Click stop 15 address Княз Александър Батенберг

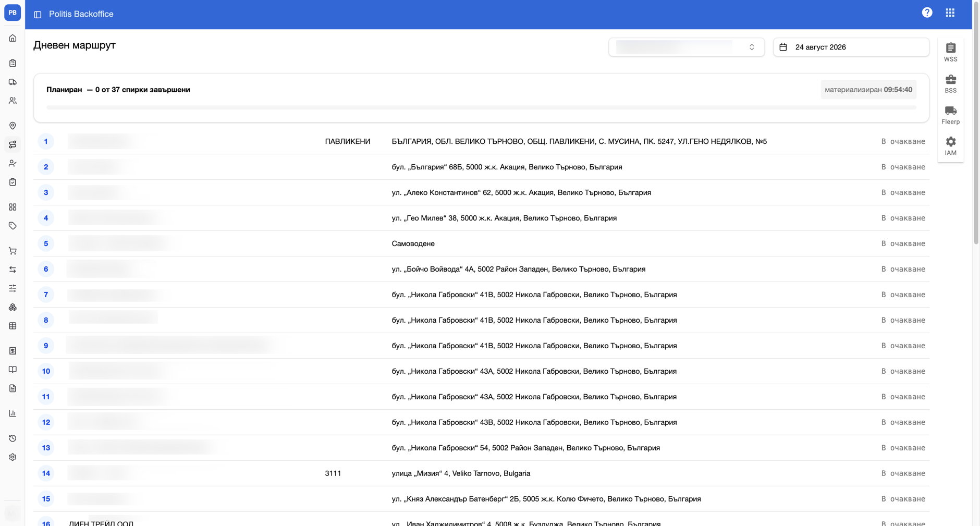coord(546,499)
